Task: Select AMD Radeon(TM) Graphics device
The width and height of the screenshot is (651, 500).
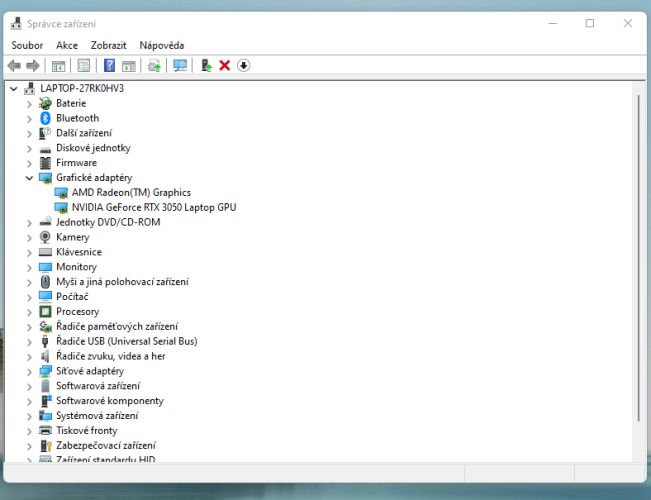Action: point(131,192)
